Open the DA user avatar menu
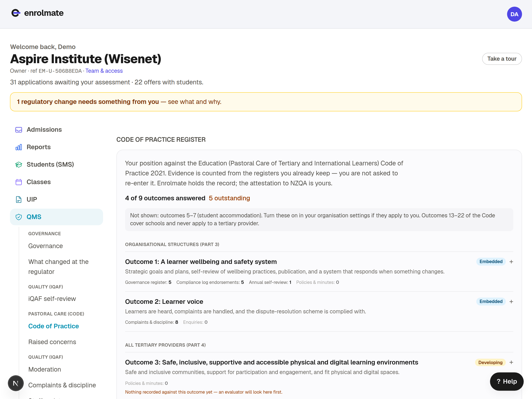 tap(514, 14)
